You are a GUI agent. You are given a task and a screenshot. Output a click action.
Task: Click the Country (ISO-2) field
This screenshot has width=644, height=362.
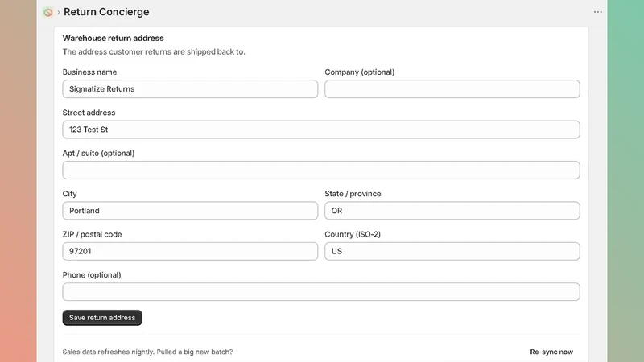point(452,251)
